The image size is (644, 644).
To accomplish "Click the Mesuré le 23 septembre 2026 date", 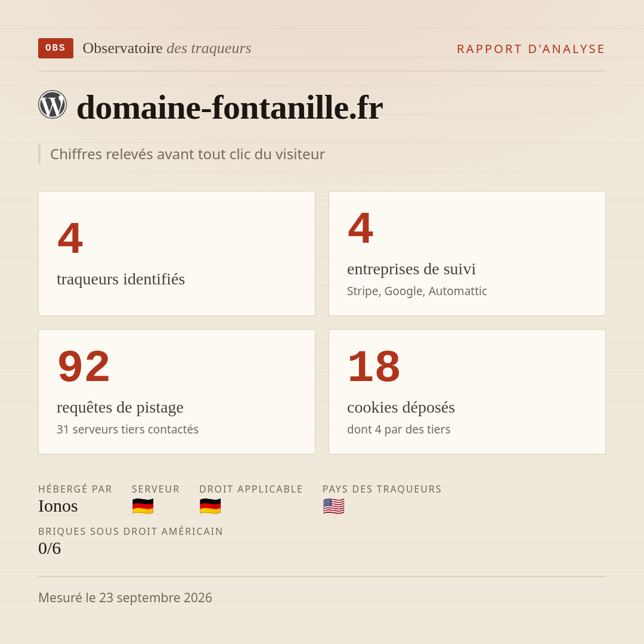I will click(x=125, y=597).
